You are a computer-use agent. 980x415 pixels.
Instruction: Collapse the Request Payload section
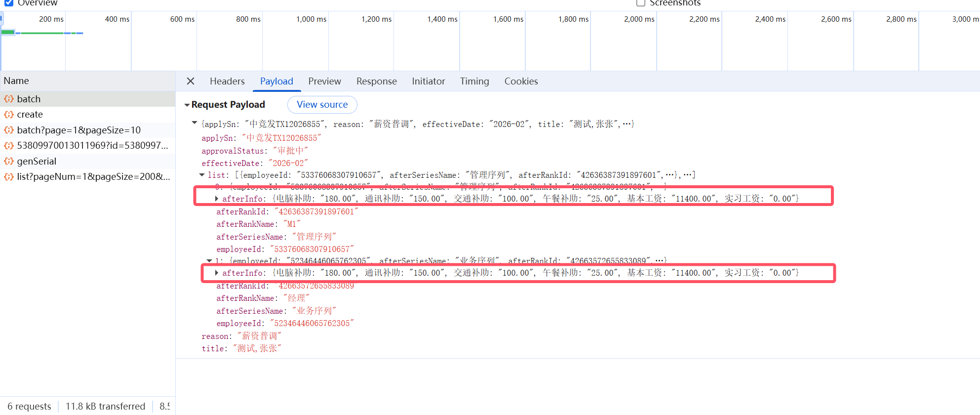pyautogui.click(x=187, y=105)
